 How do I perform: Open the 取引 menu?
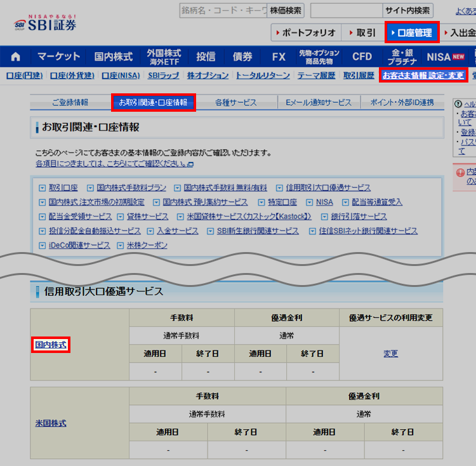[363, 32]
